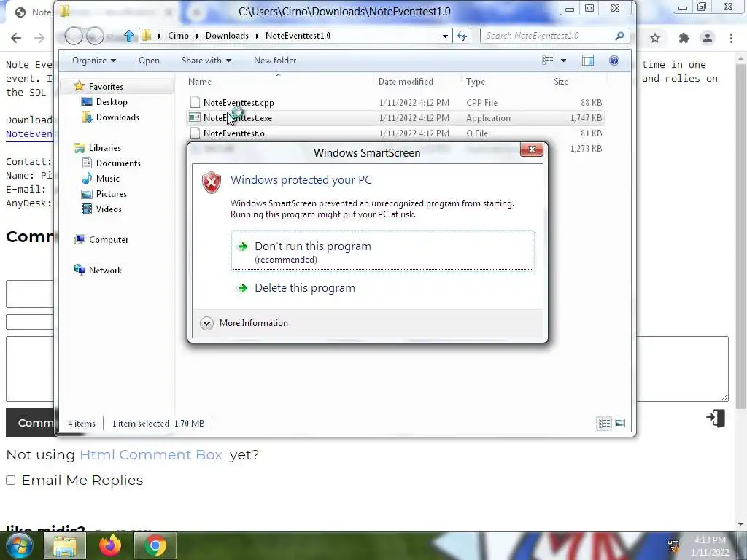This screenshot has height=560, width=747.
Task: Open address bar history dropdown
Action: pyautogui.click(x=445, y=36)
